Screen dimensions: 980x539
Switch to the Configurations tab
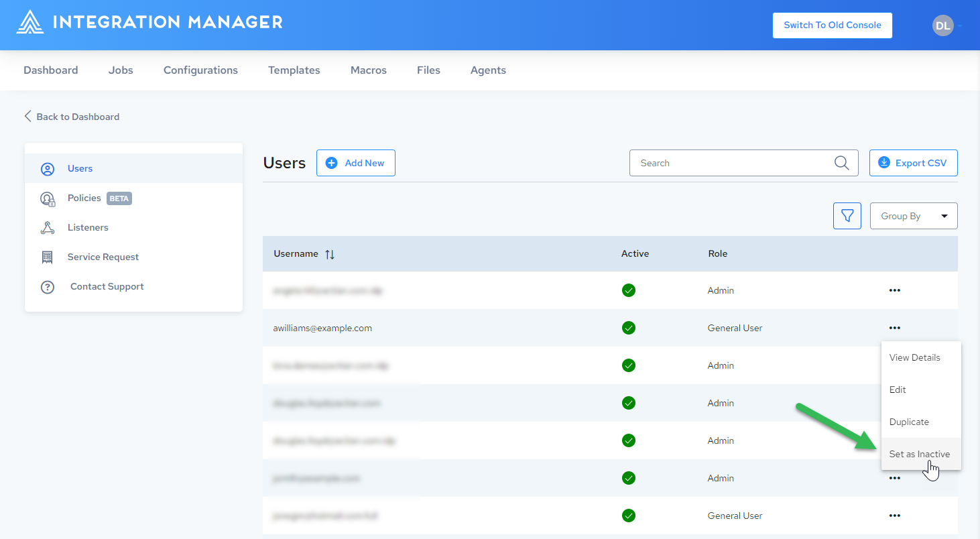[x=200, y=70]
